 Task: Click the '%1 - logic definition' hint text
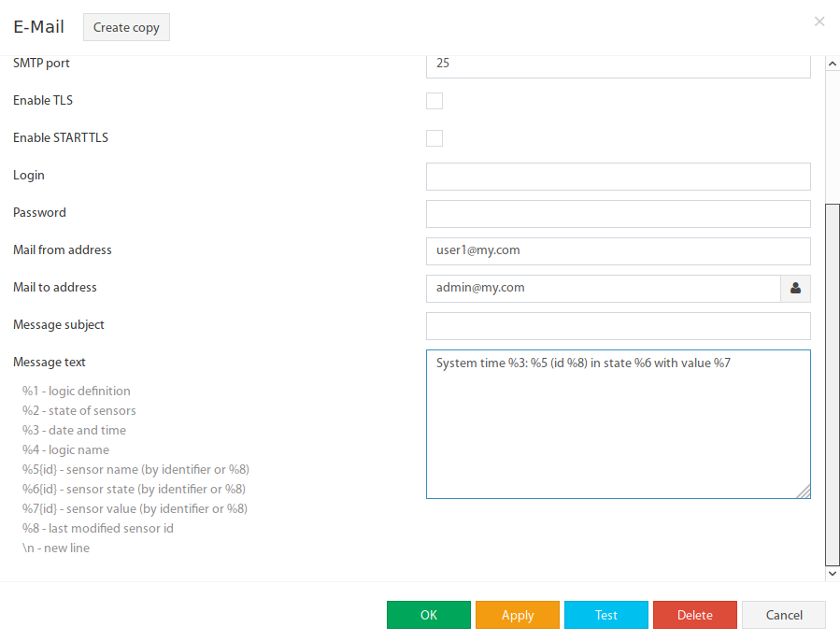[76, 392]
